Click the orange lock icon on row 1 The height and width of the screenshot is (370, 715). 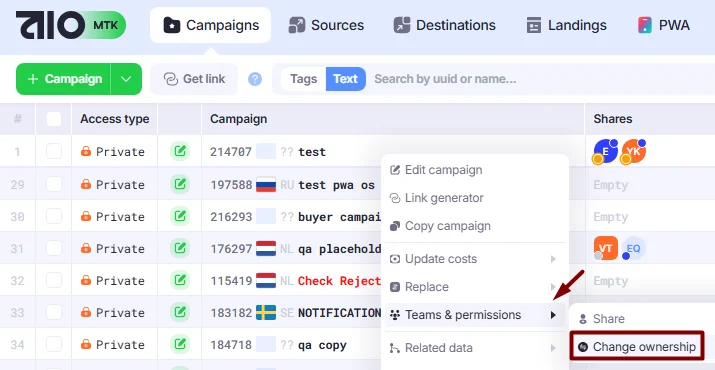86,151
